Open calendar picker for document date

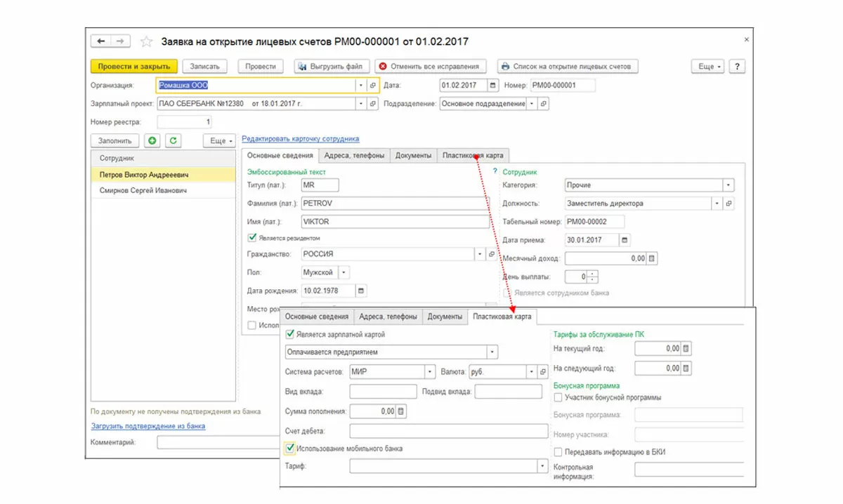pos(492,86)
